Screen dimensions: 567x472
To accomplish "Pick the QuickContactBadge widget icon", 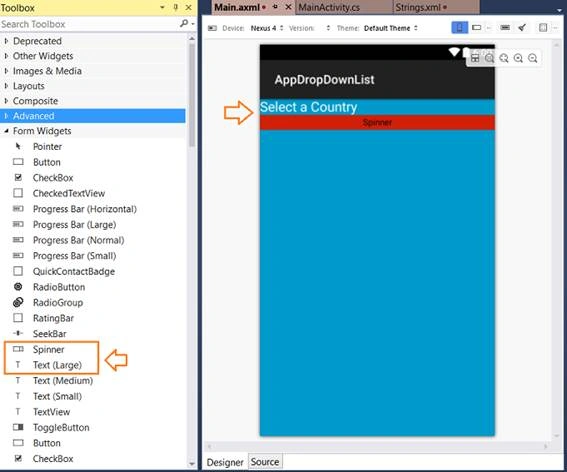I will pyautogui.click(x=18, y=271).
